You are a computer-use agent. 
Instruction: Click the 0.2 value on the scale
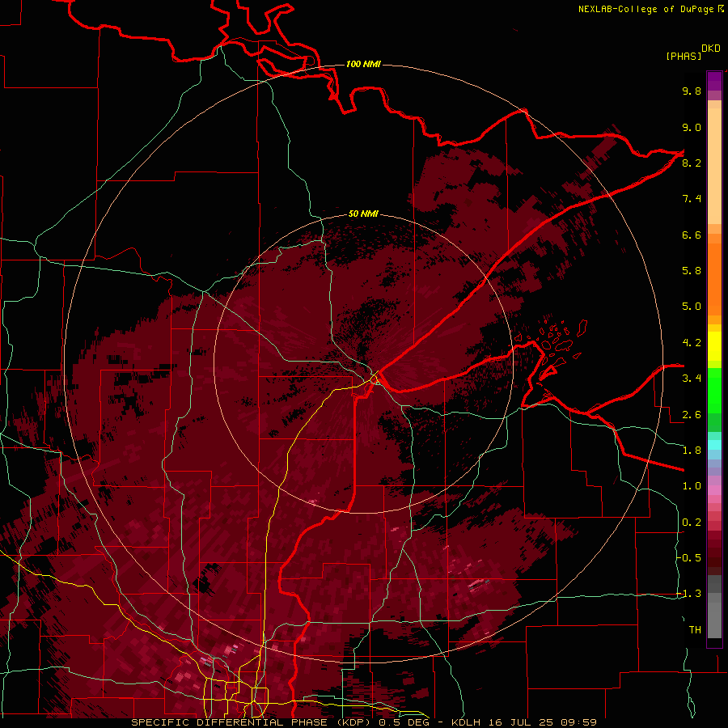(692, 523)
